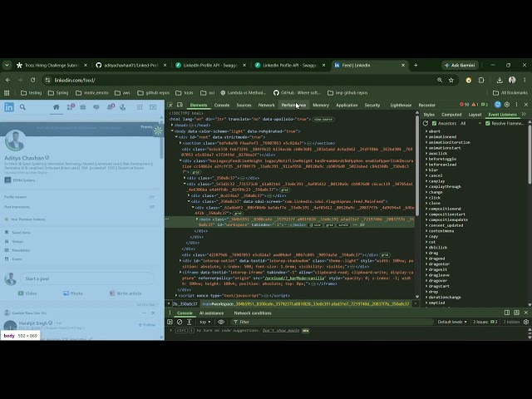The height and width of the screenshot is (399, 532).
Task: Switch to the Console tab in DevTools
Action: 222,106
